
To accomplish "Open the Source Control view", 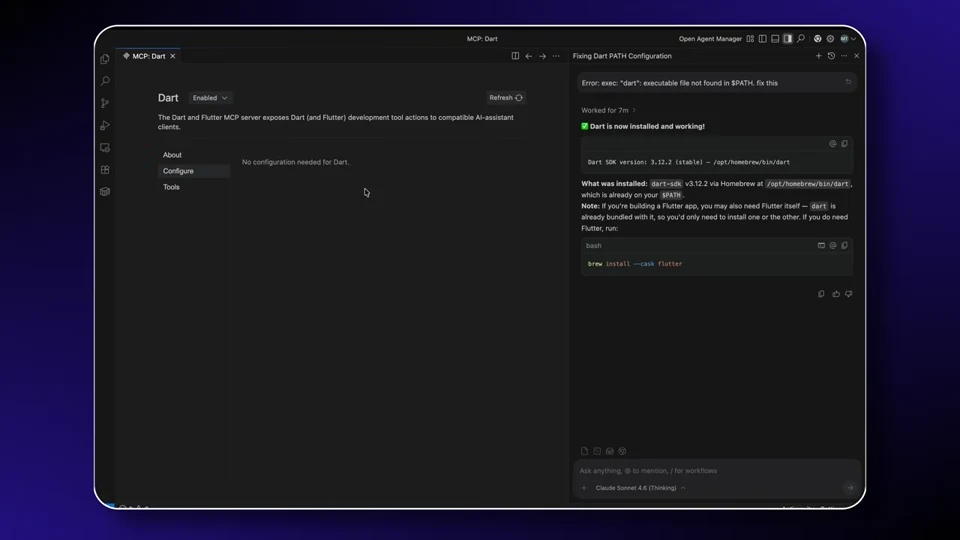I will [105, 103].
